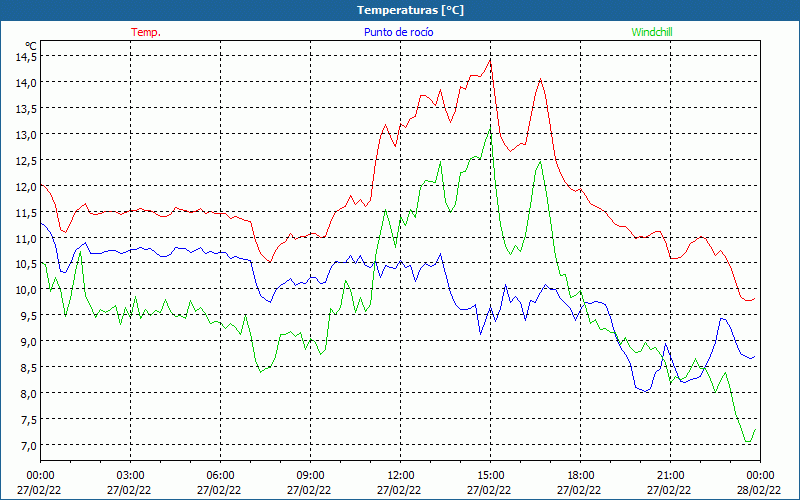Screen dimensions: 800x500
Task: Click the 28/02/22 date label
Action: [x=758, y=490]
